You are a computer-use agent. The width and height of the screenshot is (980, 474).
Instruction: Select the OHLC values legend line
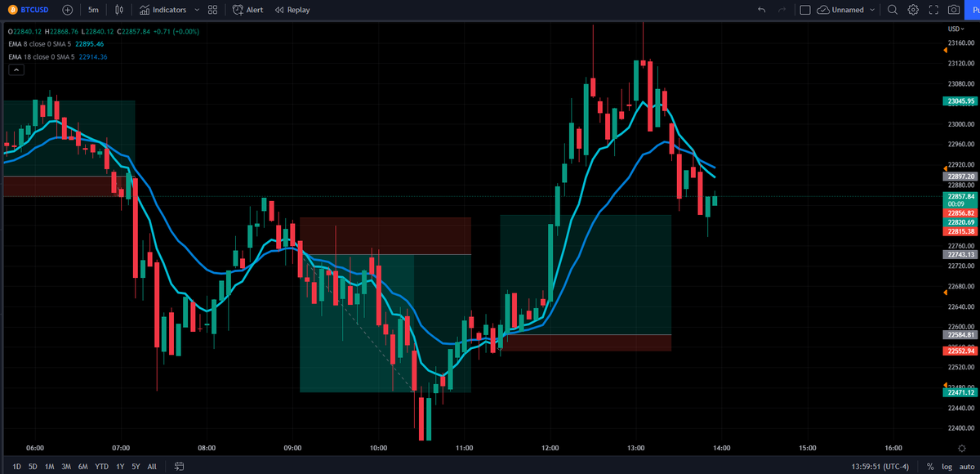click(x=103, y=31)
